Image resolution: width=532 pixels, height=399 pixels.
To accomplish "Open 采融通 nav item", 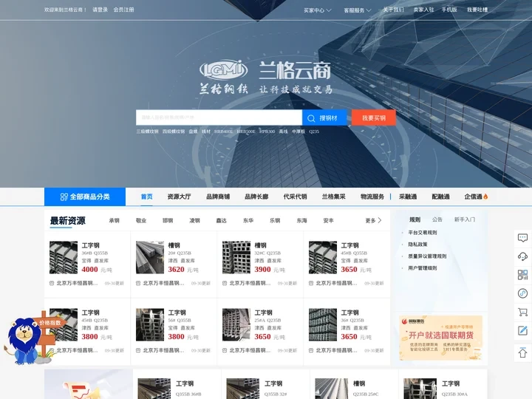I will tap(408, 197).
